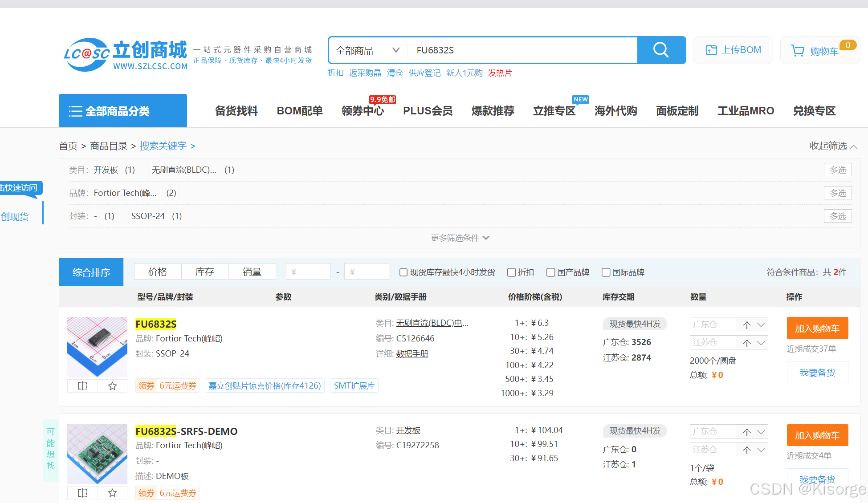Viewport: 868px width, 503px height.
Task: Go to PLUS会员 page
Action: click(x=428, y=111)
